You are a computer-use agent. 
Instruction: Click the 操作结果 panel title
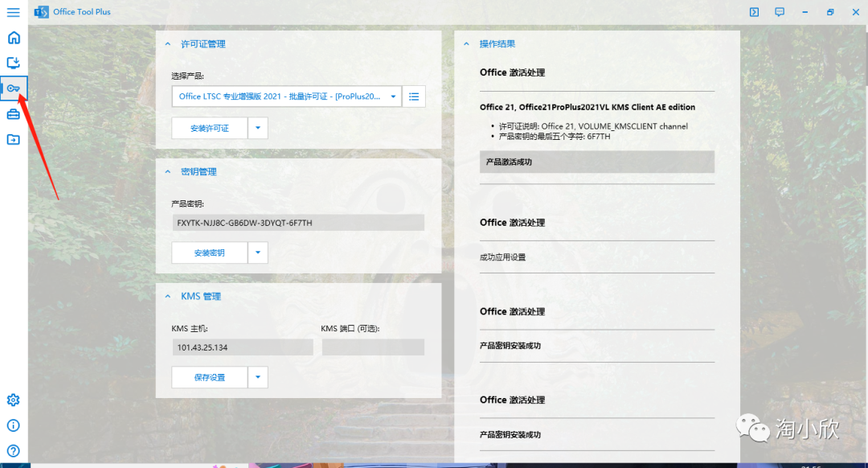pos(497,43)
